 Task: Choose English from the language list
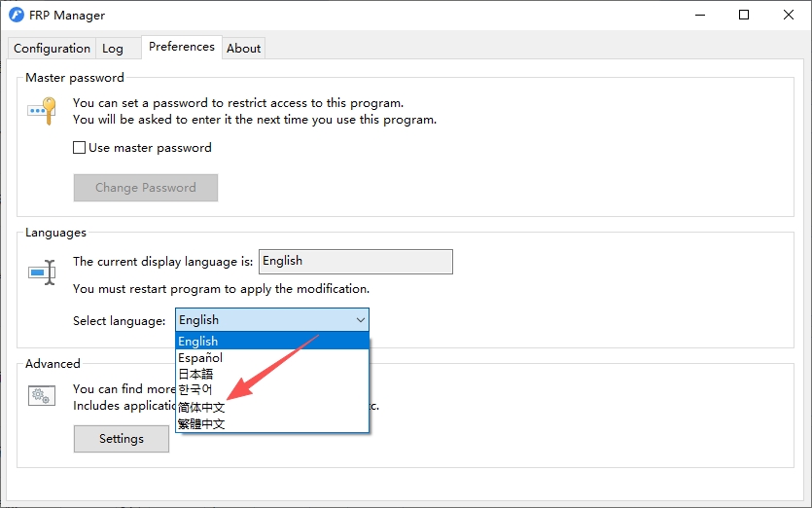tap(272, 341)
